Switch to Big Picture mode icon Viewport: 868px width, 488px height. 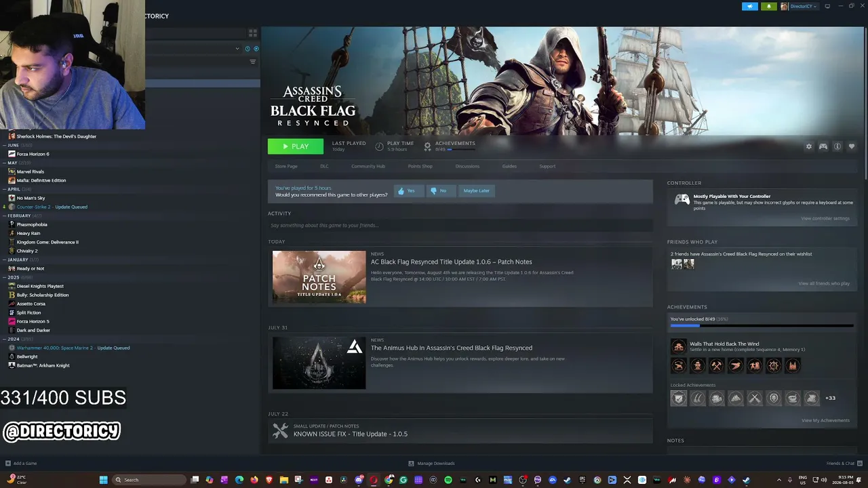(x=827, y=6)
